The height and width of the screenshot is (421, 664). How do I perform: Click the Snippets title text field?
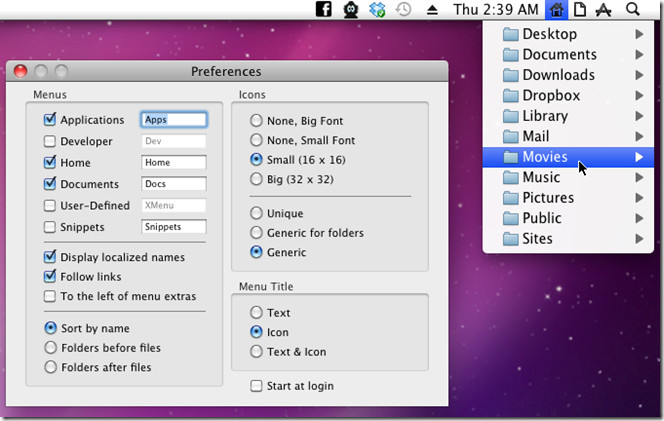click(x=174, y=227)
